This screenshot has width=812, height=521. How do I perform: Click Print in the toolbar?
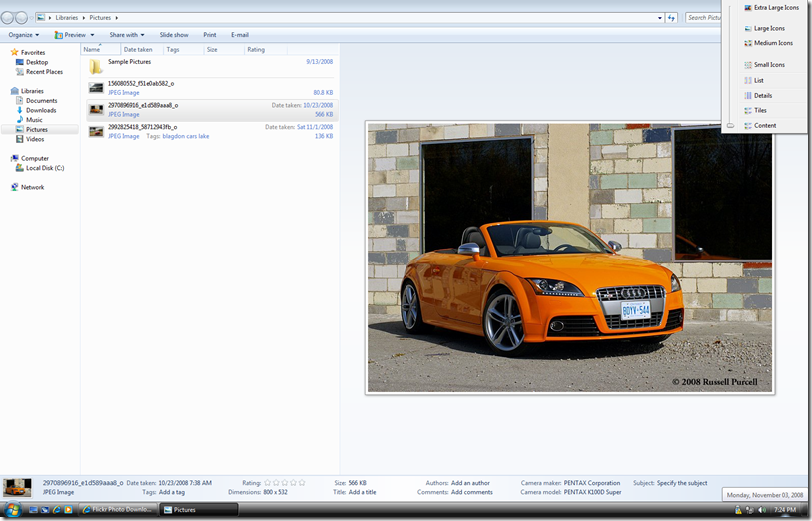pos(210,35)
